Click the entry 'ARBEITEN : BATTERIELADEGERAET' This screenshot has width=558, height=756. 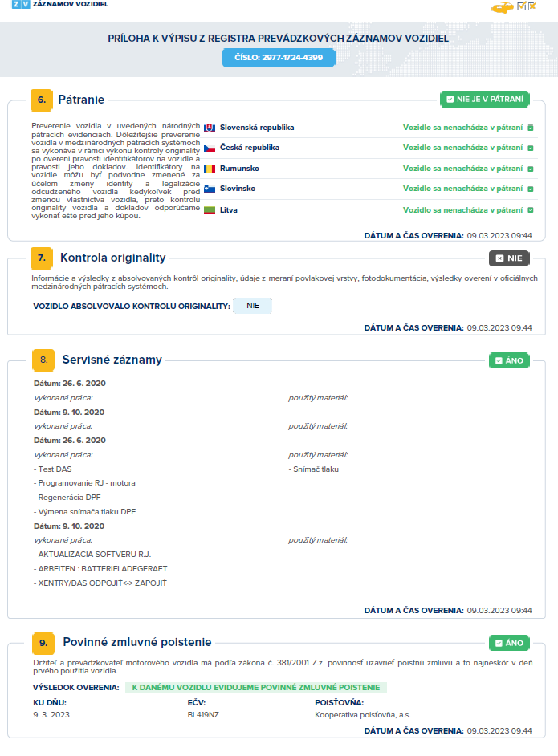tap(100, 569)
